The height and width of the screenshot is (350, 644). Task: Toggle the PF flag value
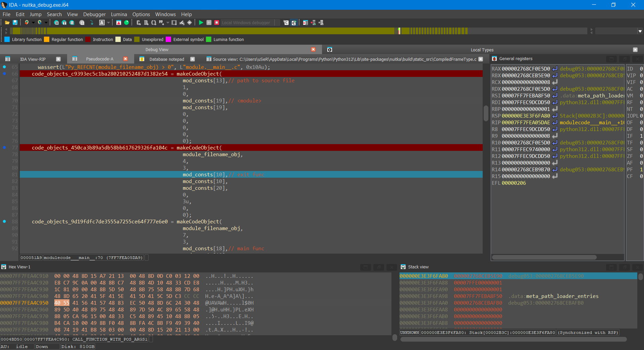click(641, 170)
